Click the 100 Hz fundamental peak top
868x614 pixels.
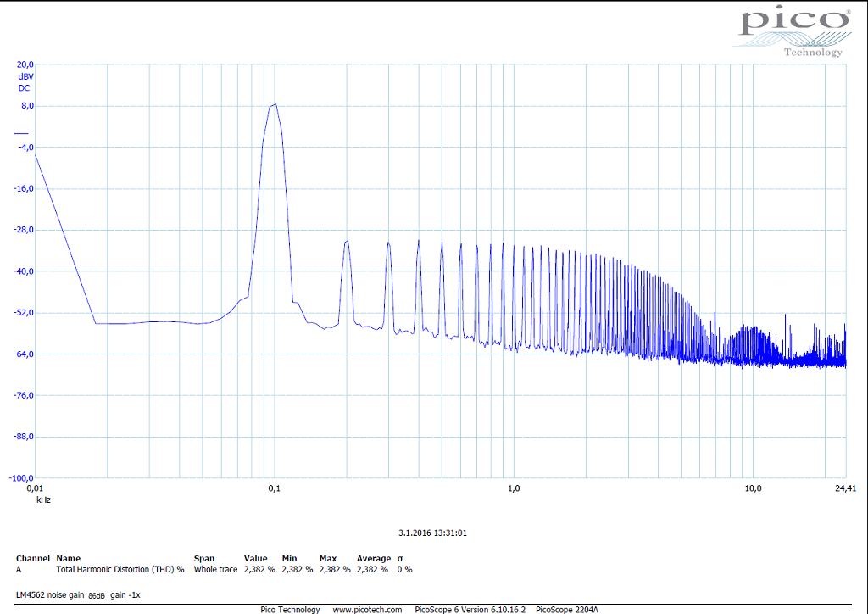[x=275, y=104]
